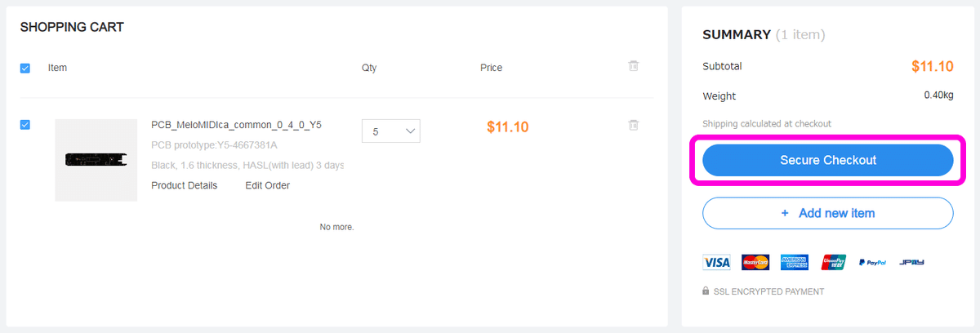Click the Secure Checkout button

[x=828, y=160]
